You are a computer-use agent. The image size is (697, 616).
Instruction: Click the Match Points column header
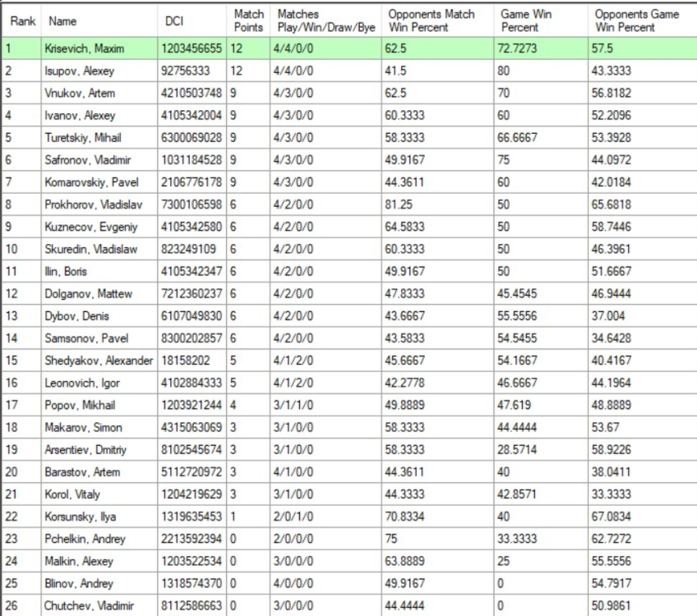click(248, 21)
